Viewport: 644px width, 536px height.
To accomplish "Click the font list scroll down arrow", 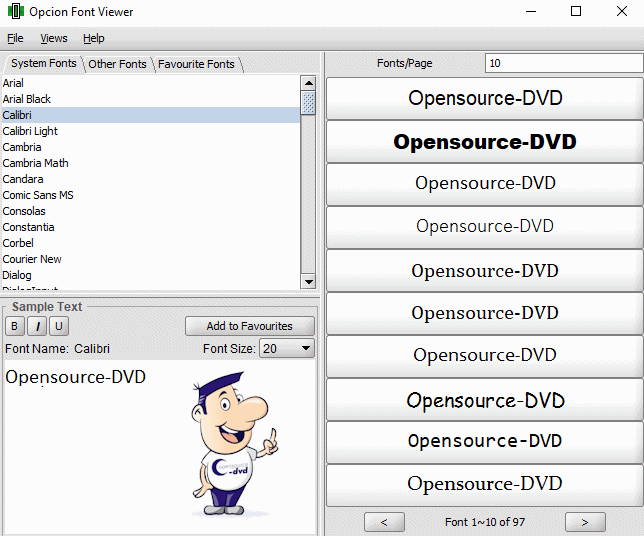I will pyautogui.click(x=308, y=282).
